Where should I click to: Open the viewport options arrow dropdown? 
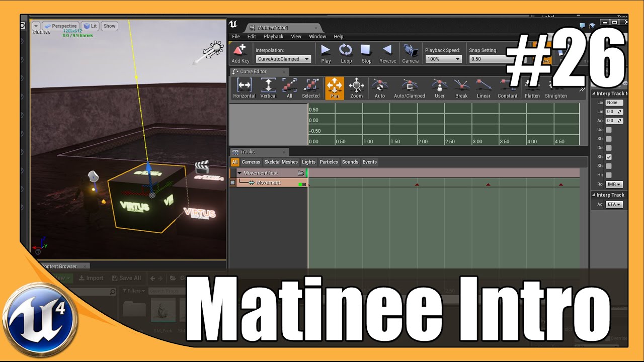[36, 26]
